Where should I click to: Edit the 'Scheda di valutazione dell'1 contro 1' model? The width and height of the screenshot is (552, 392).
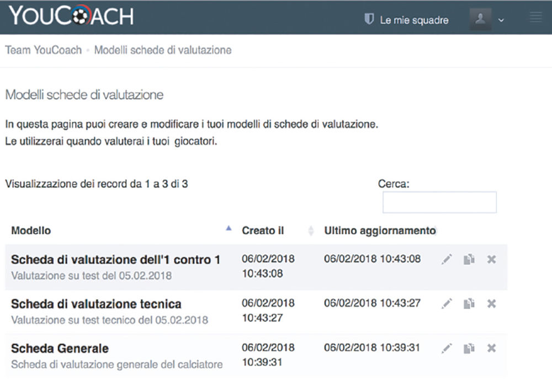[447, 259]
